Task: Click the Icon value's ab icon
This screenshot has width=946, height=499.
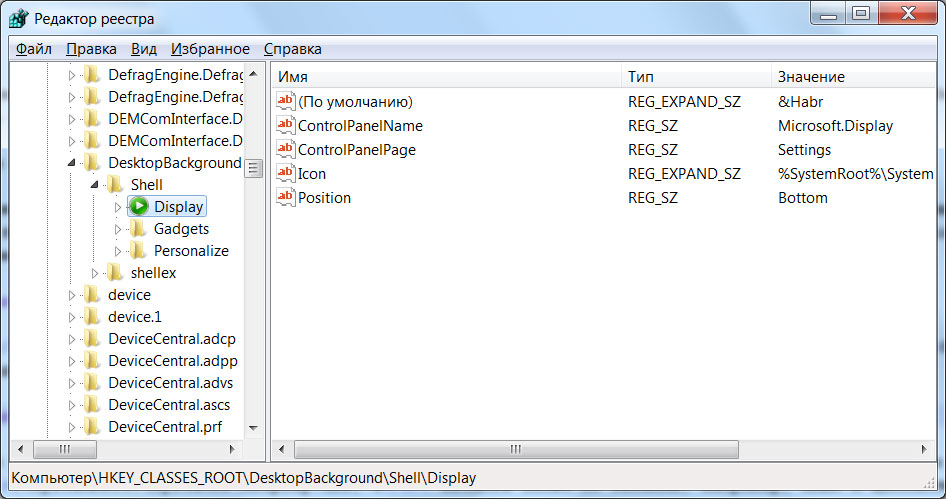Action: 285,173
